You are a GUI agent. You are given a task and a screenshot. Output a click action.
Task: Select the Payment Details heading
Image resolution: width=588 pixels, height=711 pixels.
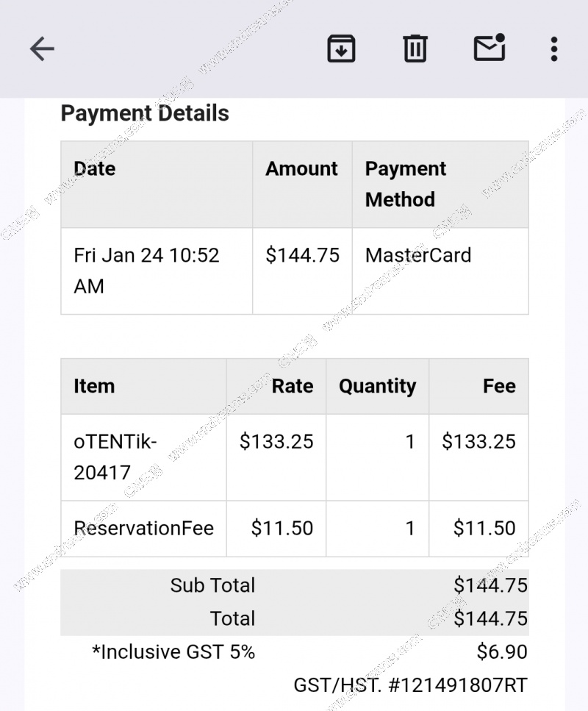145,113
